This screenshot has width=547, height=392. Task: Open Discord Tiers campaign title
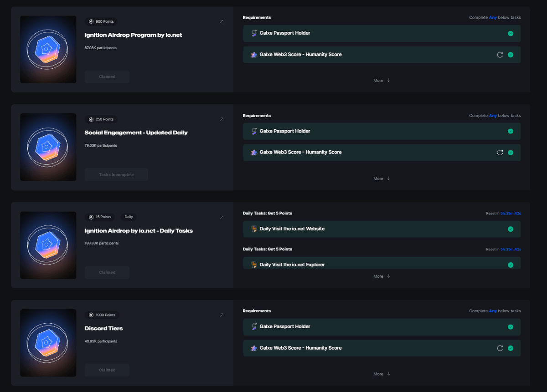point(103,329)
